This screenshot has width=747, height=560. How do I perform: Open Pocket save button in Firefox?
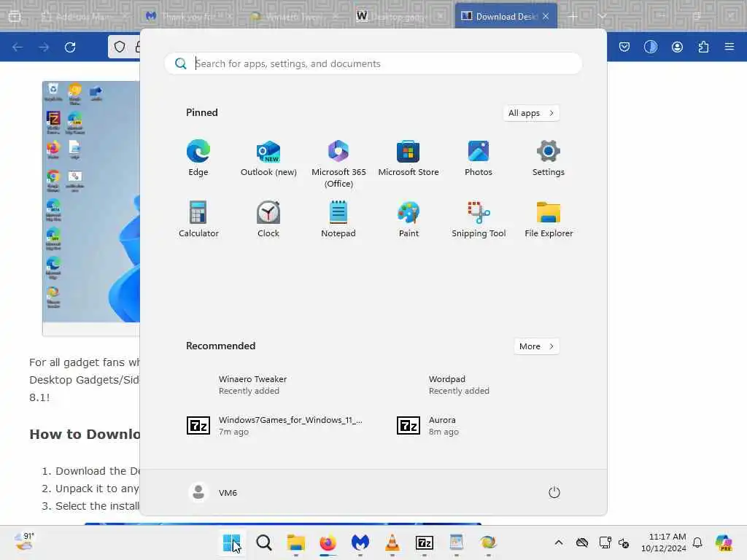coord(624,47)
